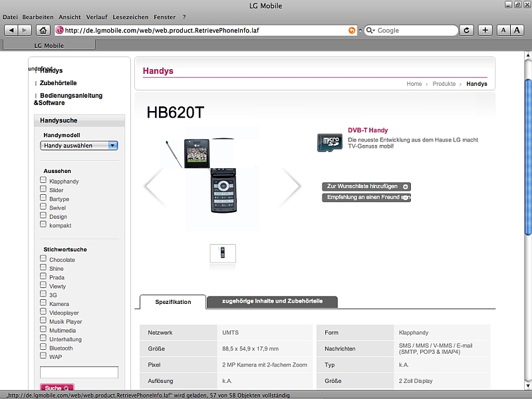This screenshot has height=399, width=532.
Task: Select the Videoplayer checkbox
Action: (43, 311)
